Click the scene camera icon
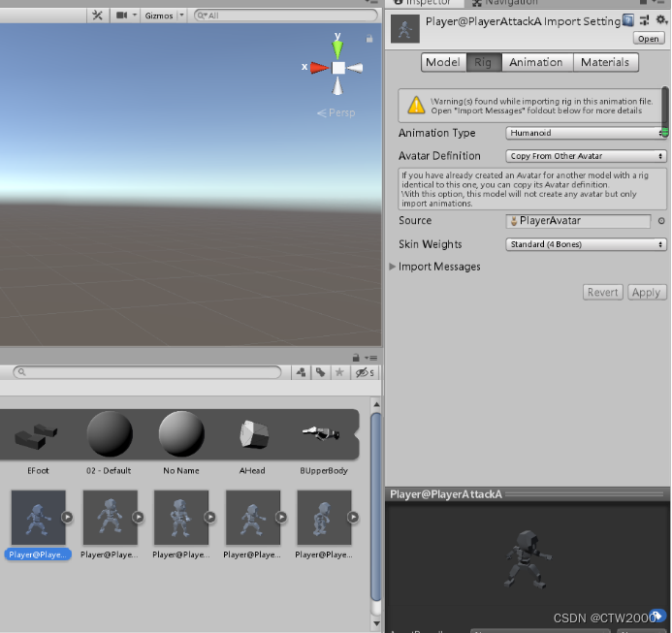 122,16
